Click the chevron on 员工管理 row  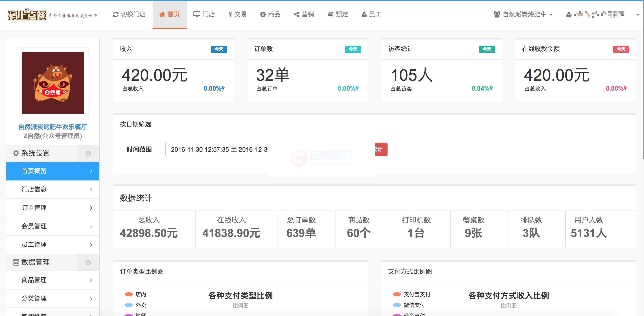point(91,245)
